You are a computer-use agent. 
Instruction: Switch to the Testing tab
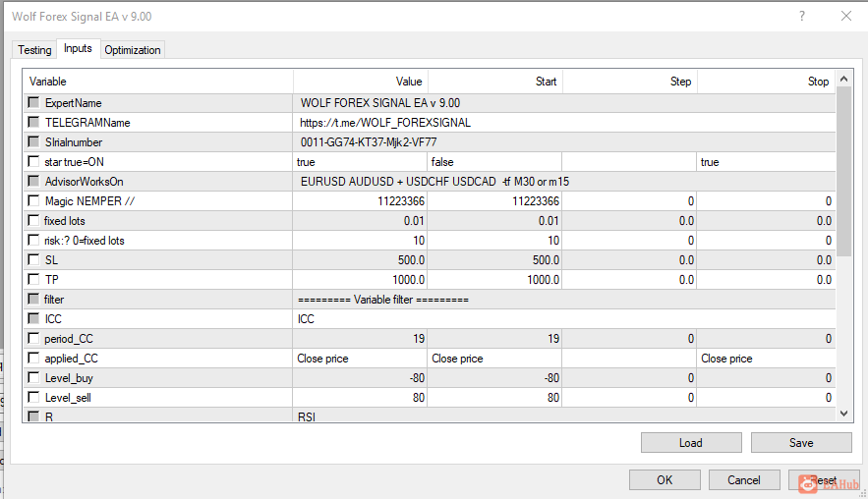(34, 50)
